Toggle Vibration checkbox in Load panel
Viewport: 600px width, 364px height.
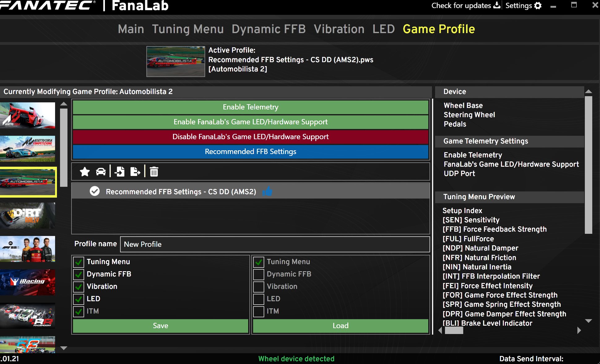click(x=259, y=287)
